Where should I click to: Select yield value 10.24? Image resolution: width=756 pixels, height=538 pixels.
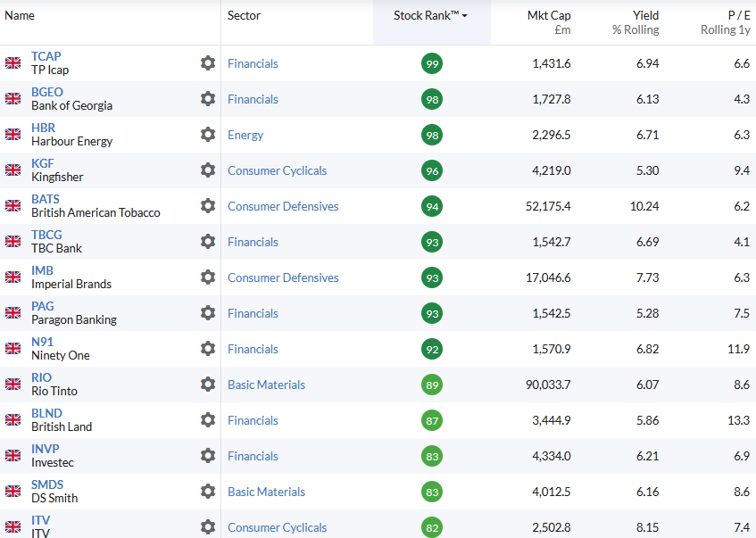pos(644,206)
